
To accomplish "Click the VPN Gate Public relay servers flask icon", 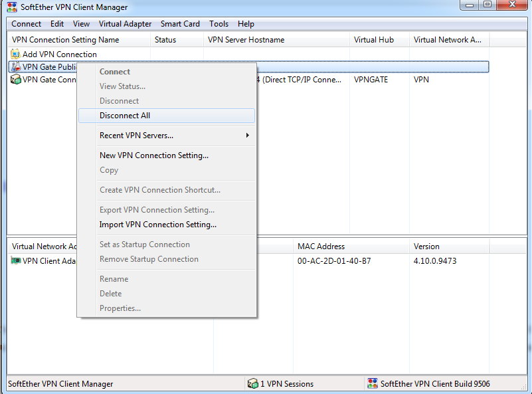I will click(x=15, y=67).
